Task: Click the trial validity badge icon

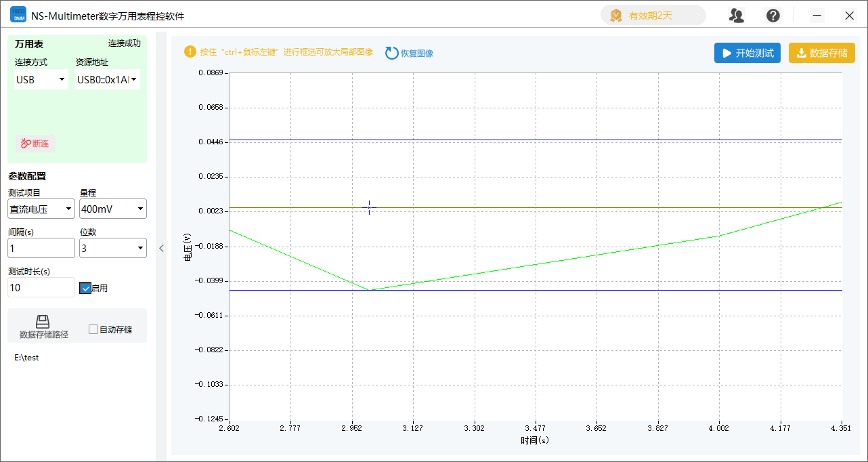Action: click(x=615, y=15)
